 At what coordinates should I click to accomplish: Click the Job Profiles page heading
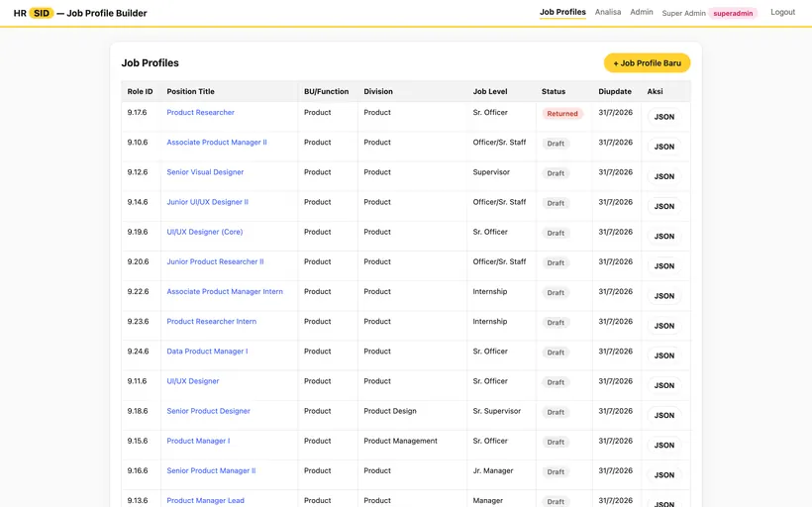coord(150,63)
